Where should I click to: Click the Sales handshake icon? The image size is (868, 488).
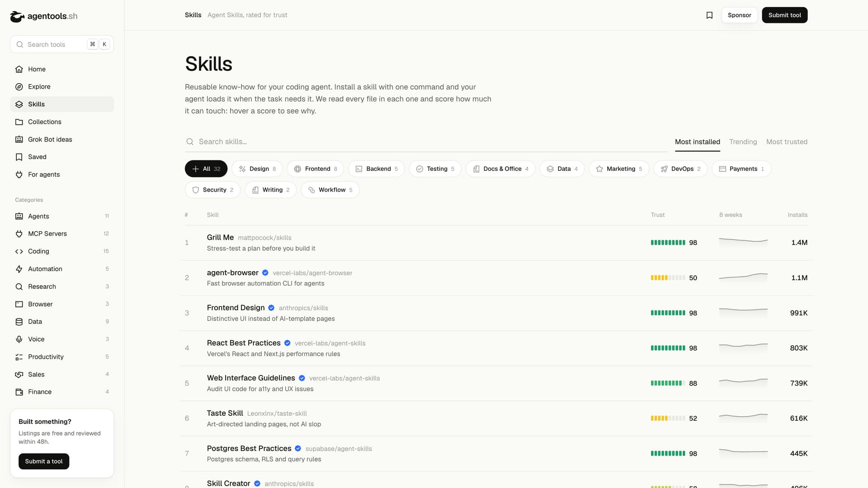(19, 375)
